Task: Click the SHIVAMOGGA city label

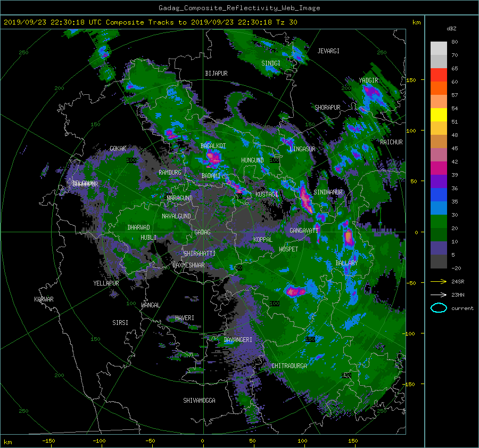Action: [199, 400]
